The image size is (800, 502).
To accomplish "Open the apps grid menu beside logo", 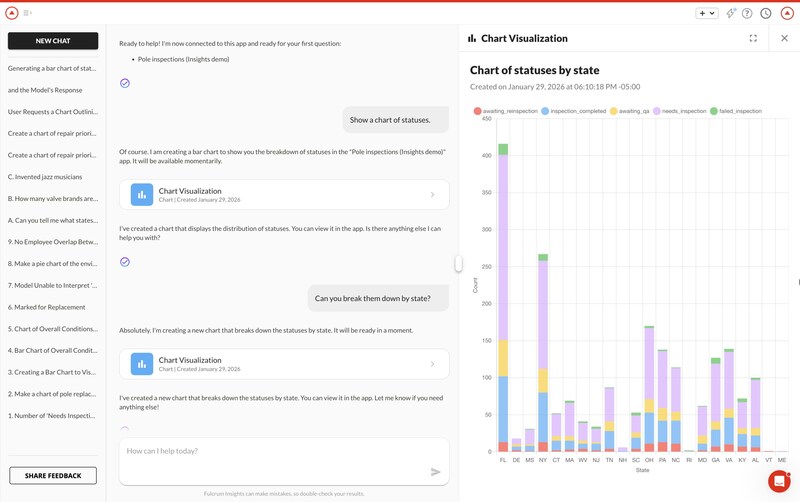I will [28, 13].
